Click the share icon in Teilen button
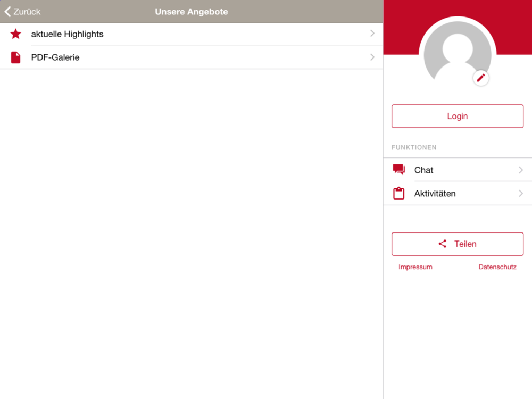This screenshot has height=399, width=532. coord(443,244)
